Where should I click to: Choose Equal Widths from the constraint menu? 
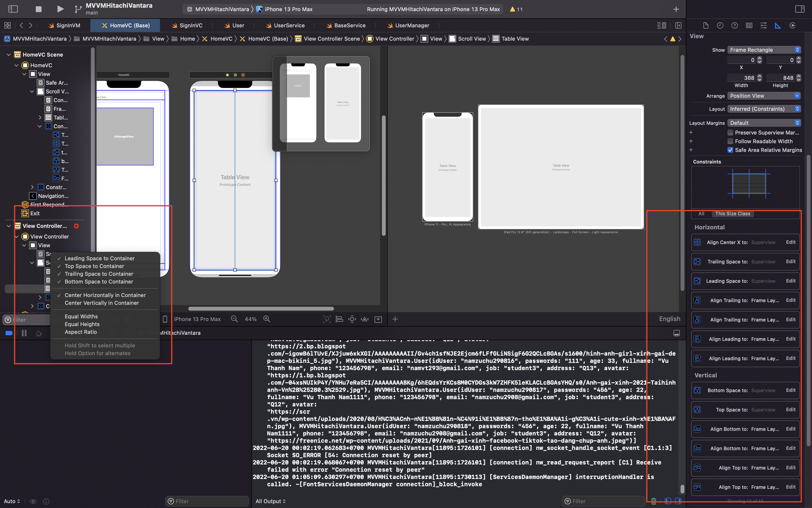[x=81, y=316]
